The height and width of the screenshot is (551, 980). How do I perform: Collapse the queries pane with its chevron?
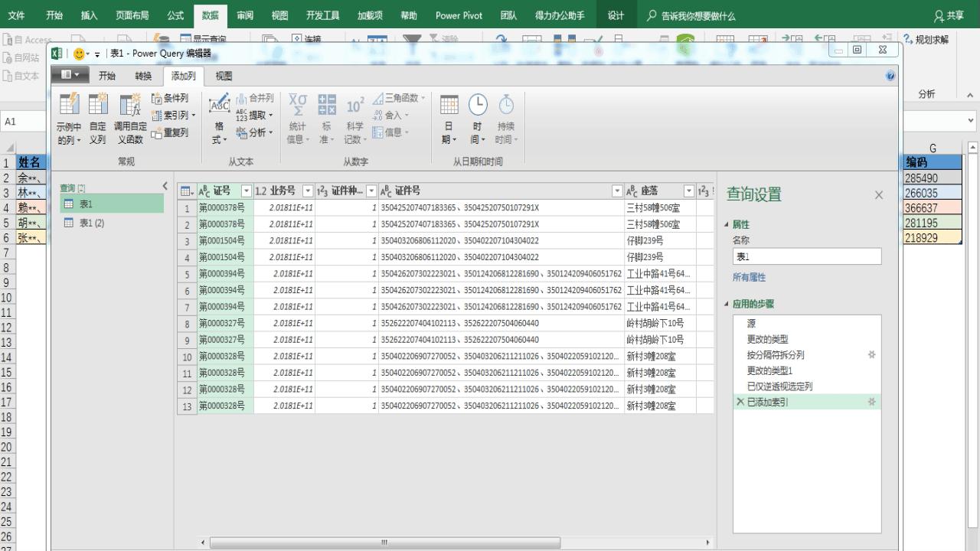point(165,186)
